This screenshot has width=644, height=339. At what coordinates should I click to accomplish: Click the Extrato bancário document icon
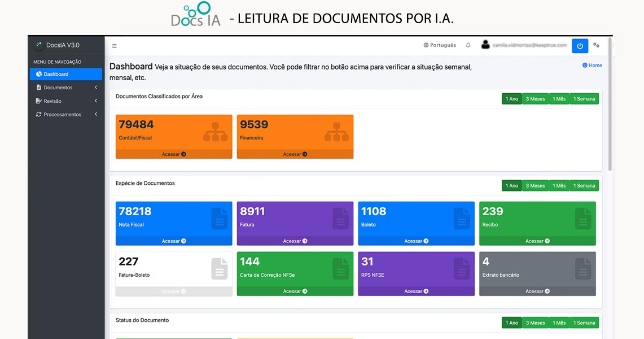pos(583,269)
